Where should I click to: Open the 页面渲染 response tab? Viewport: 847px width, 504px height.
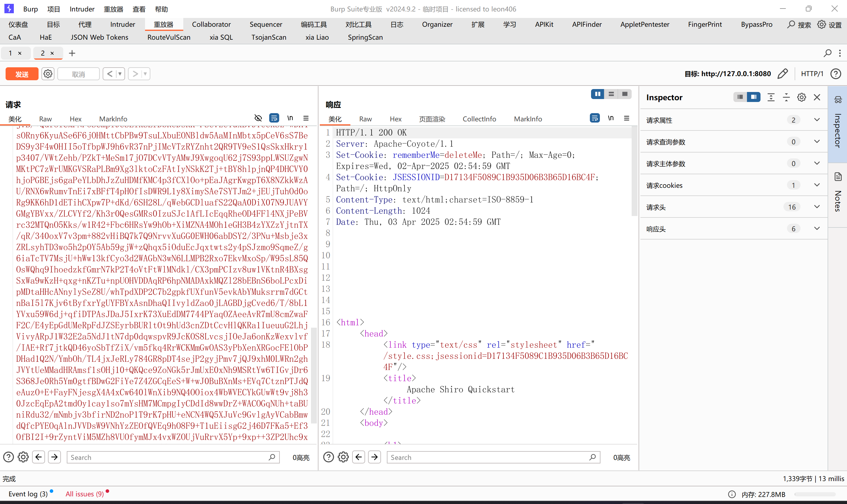click(432, 119)
